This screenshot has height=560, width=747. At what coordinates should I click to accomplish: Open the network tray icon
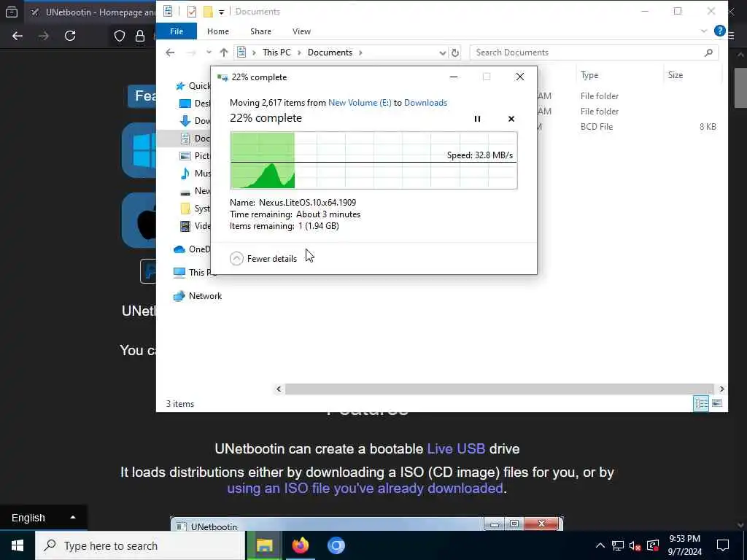click(x=618, y=545)
